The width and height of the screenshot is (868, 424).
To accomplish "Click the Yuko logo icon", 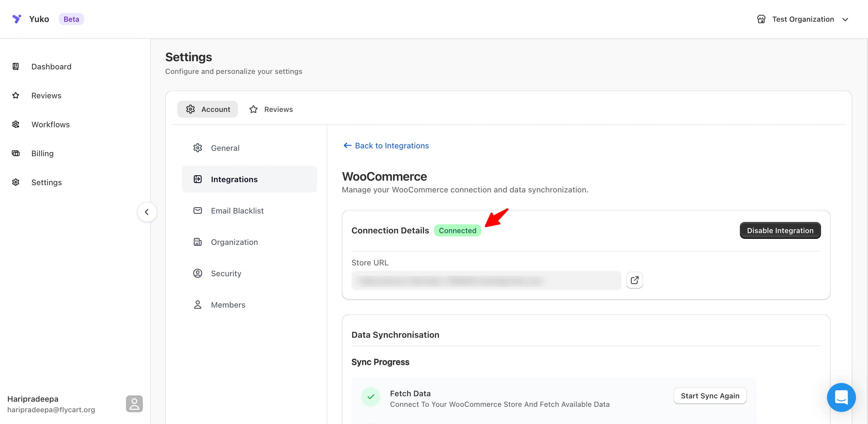I will (17, 19).
